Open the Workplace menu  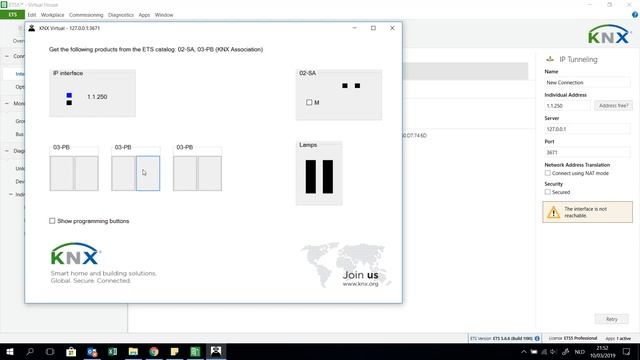pos(52,15)
